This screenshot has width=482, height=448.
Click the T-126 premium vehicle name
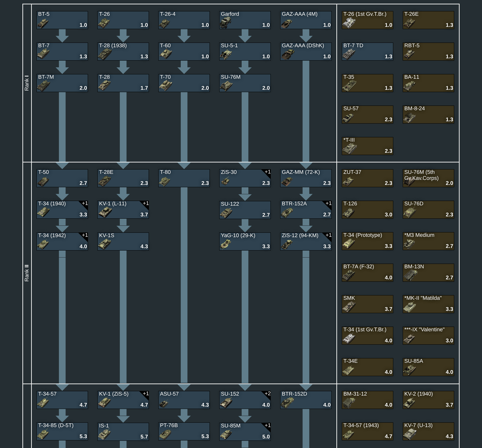click(x=350, y=204)
